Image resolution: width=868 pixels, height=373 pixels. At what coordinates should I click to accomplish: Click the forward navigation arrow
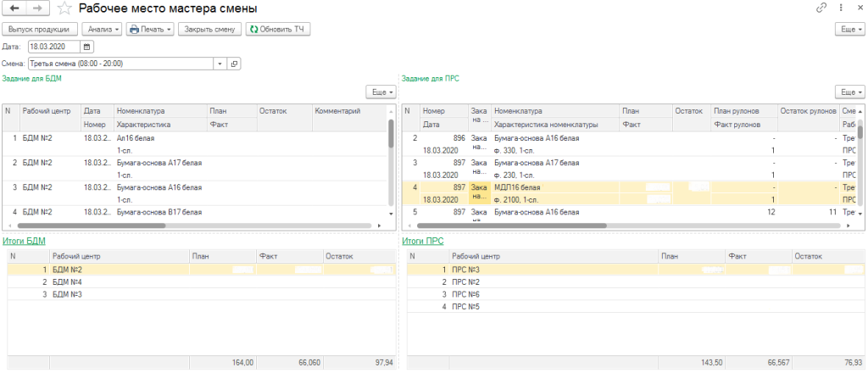(x=37, y=8)
